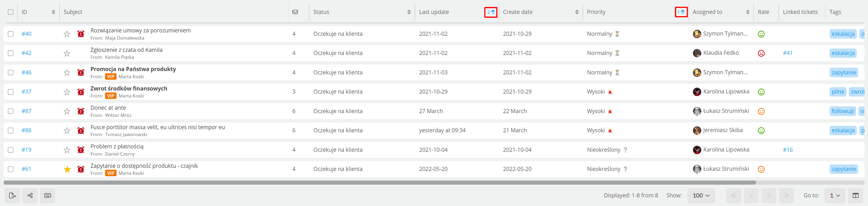Image resolution: width=868 pixels, height=206 pixels.
Task: Click siren priority icon for ticket #37
Action: (x=610, y=92)
